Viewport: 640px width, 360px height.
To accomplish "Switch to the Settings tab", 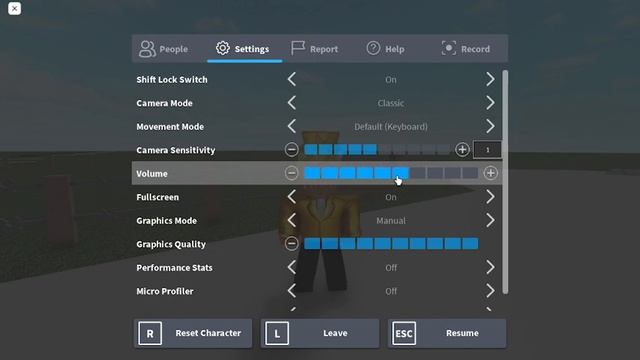I will tap(244, 49).
